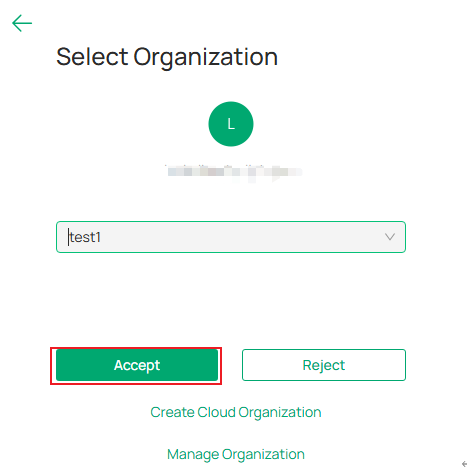Open the user avatar circle labeled L
Screen dimensions: 467x470
click(x=231, y=124)
